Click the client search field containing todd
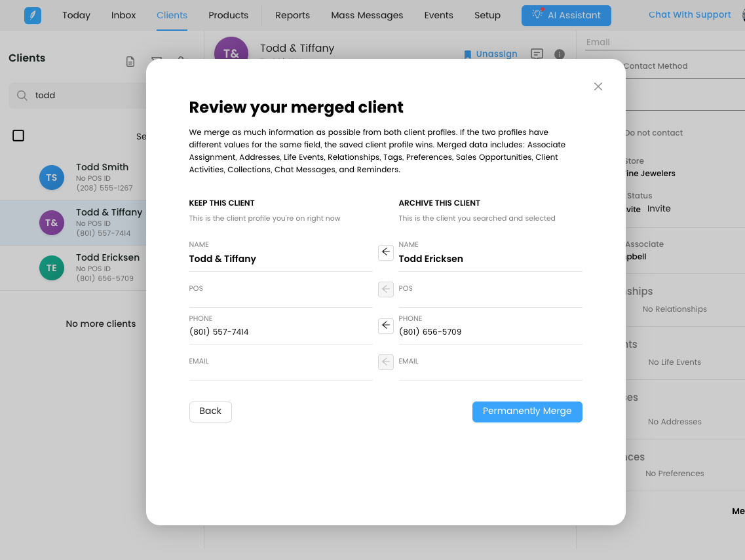The height and width of the screenshot is (560, 745). 77,96
